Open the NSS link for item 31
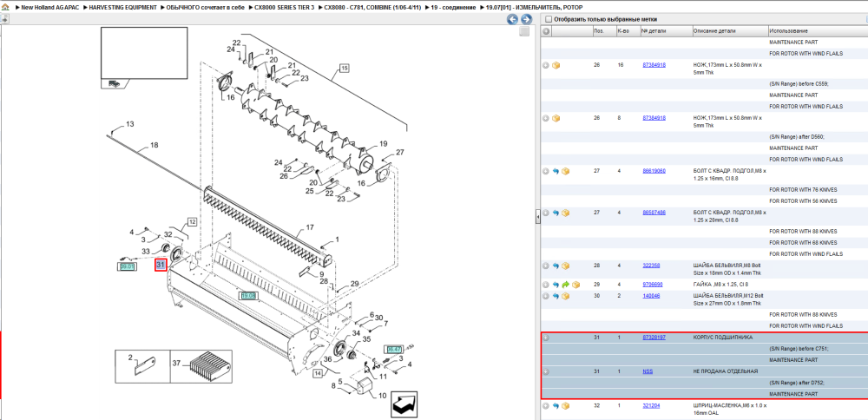This screenshot has height=420, width=868. coord(648,371)
